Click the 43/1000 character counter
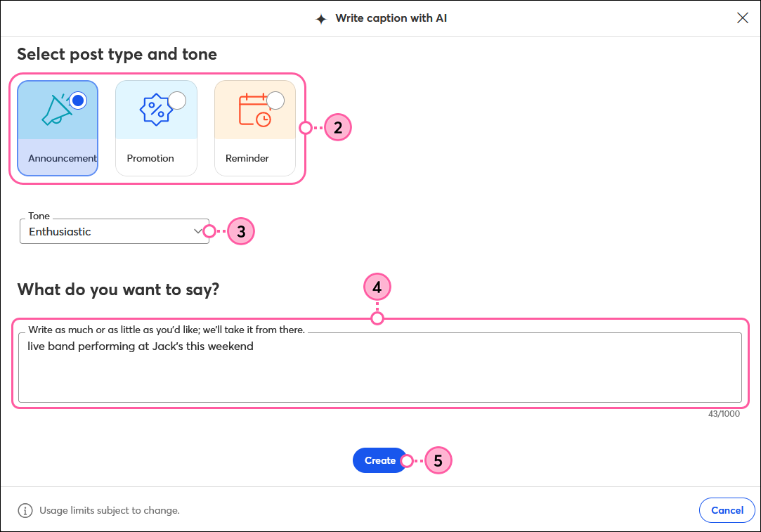The image size is (761, 532). [x=724, y=413]
